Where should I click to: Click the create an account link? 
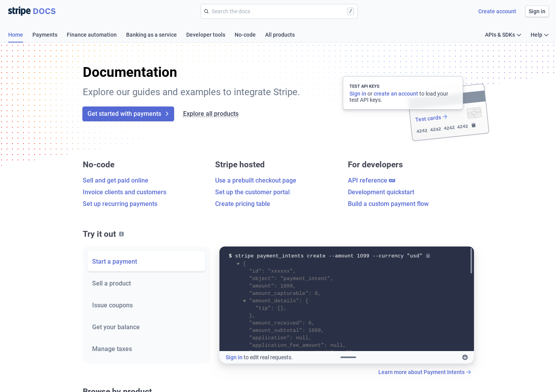[x=396, y=94]
